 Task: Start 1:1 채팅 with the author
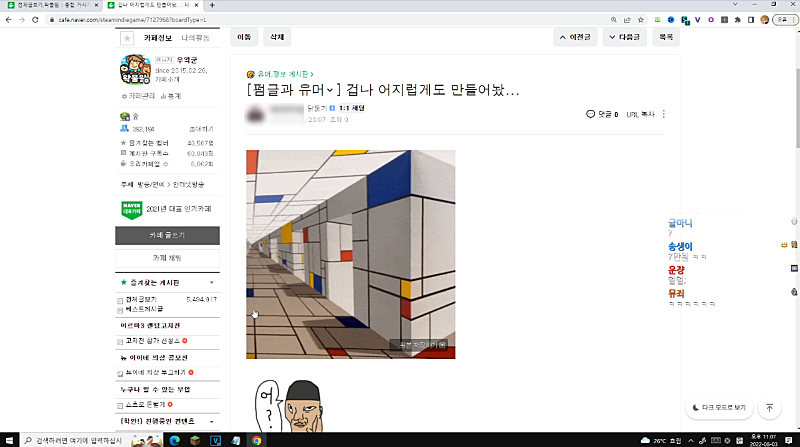click(x=352, y=108)
